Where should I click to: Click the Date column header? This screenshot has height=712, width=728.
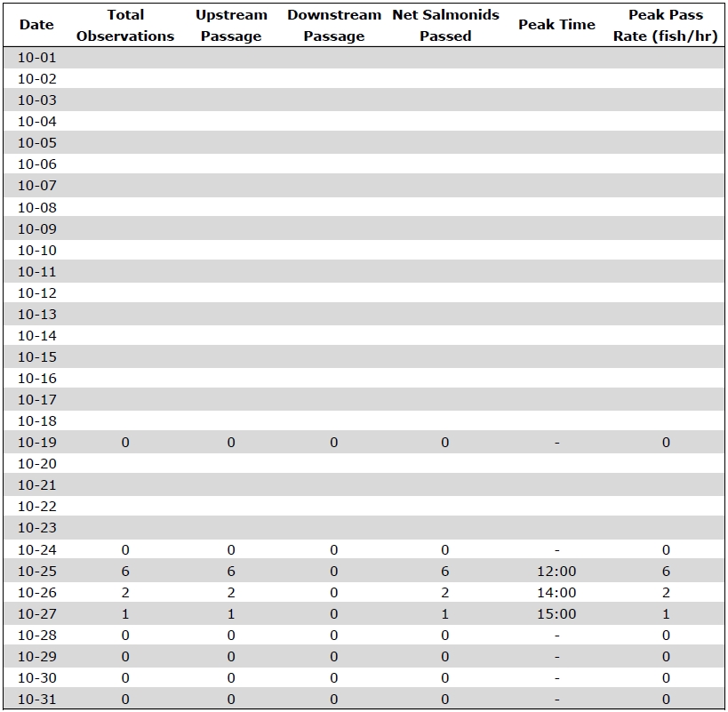point(36,25)
